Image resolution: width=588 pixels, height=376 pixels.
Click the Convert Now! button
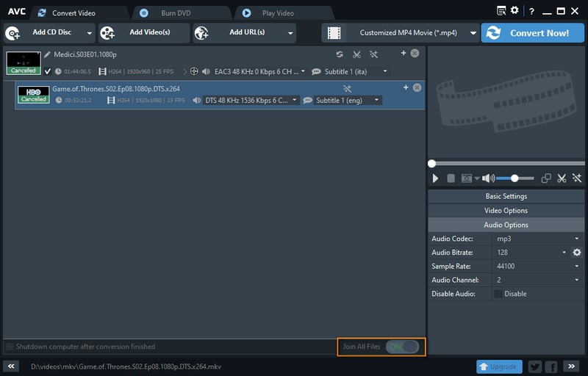(528, 33)
